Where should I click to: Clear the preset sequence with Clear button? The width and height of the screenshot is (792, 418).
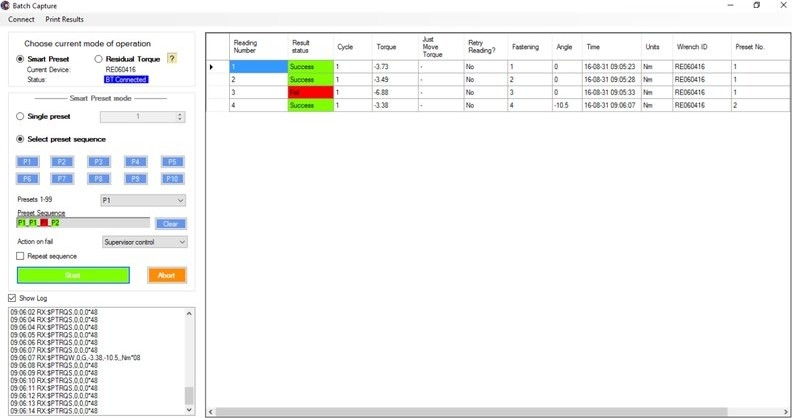tap(170, 224)
